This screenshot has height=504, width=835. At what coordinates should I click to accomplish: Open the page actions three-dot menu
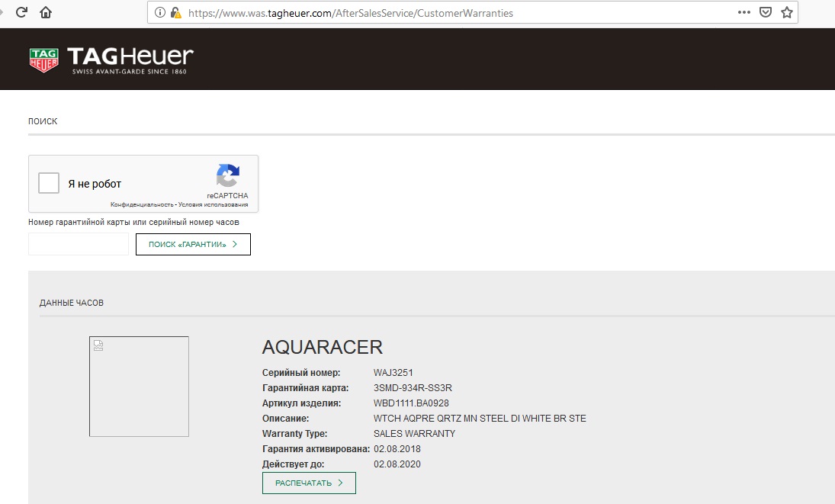coord(744,12)
